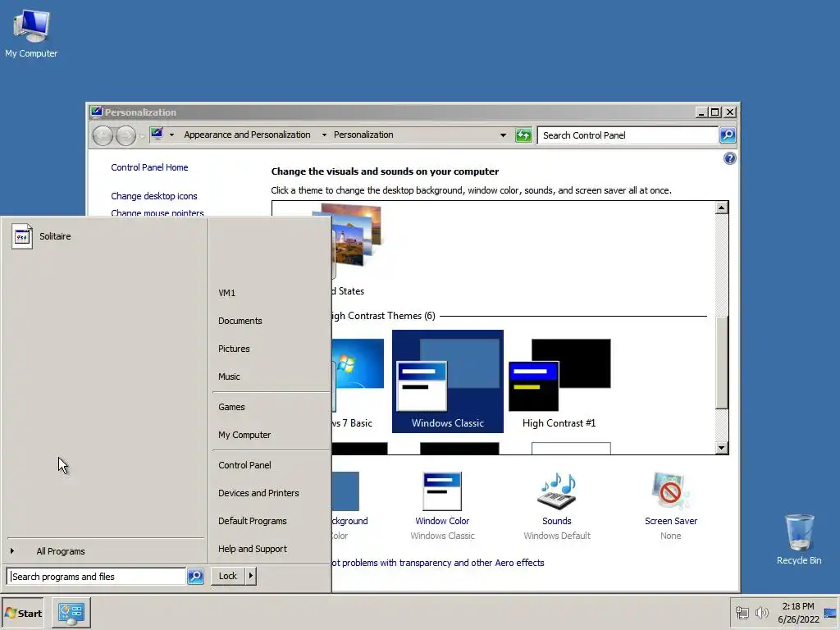Click the Search programs and files box

click(97, 577)
